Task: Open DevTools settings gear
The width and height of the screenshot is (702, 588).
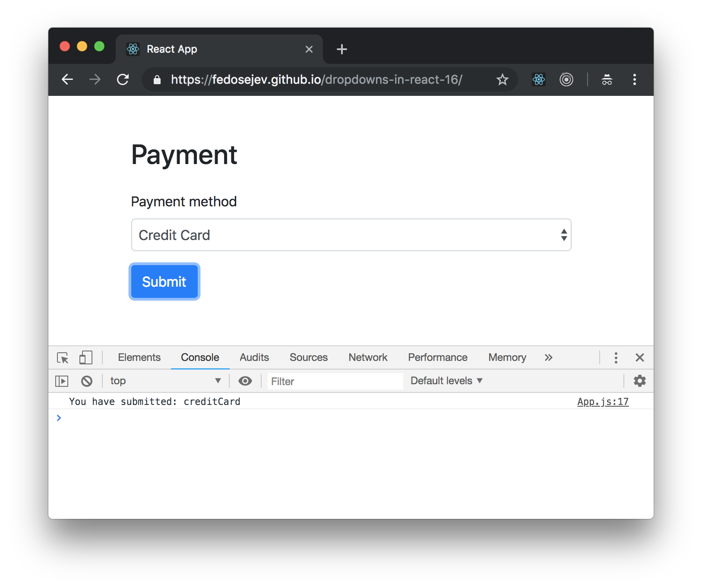Action: click(639, 381)
